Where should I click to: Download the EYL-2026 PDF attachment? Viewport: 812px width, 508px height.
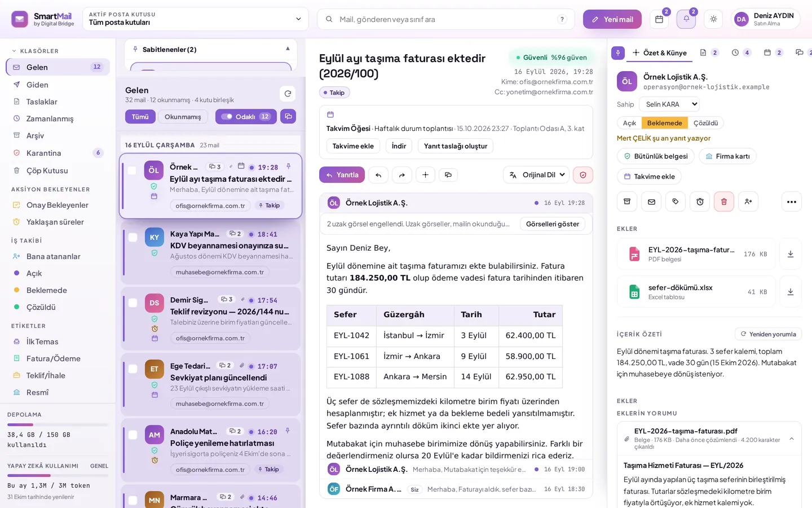[791, 254]
